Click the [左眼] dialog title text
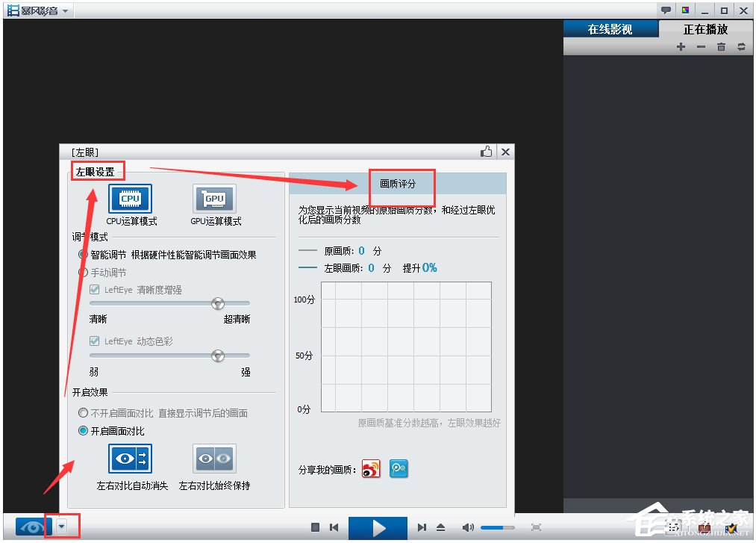The image size is (756, 543). pos(85,152)
